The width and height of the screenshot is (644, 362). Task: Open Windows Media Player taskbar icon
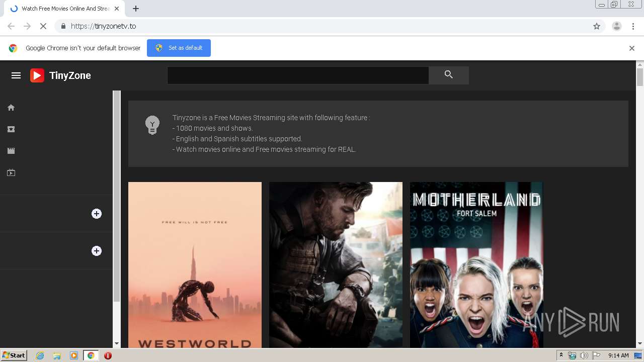pyautogui.click(x=73, y=355)
